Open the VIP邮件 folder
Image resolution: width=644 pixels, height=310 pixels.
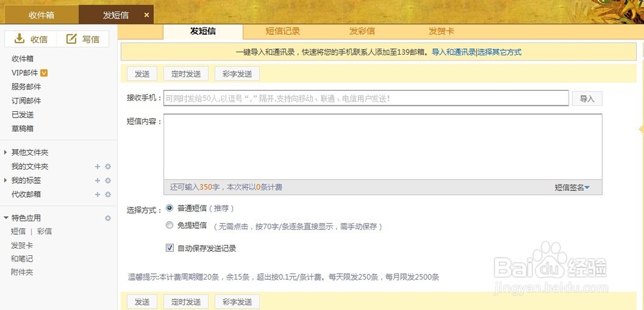[25, 73]
